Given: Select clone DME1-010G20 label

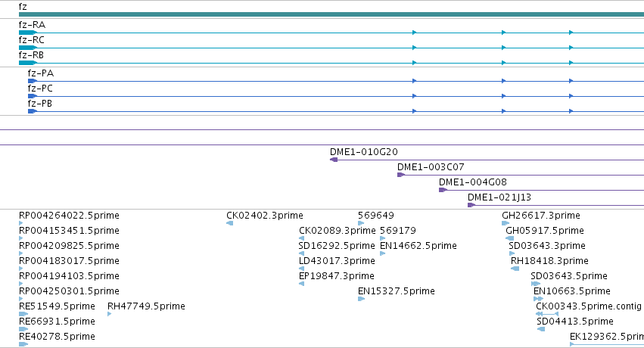Looking at the screenshot, I should point(364,152).
